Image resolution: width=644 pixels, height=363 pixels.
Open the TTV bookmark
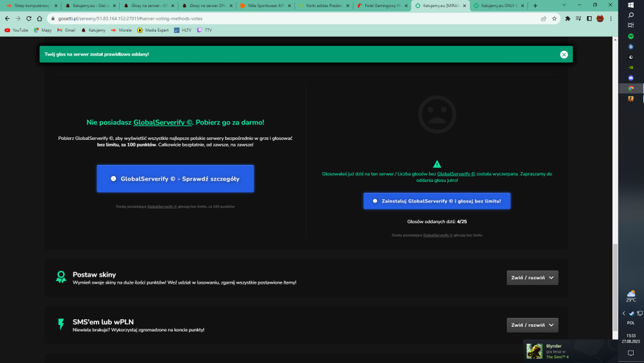click(x=205, y=30)
